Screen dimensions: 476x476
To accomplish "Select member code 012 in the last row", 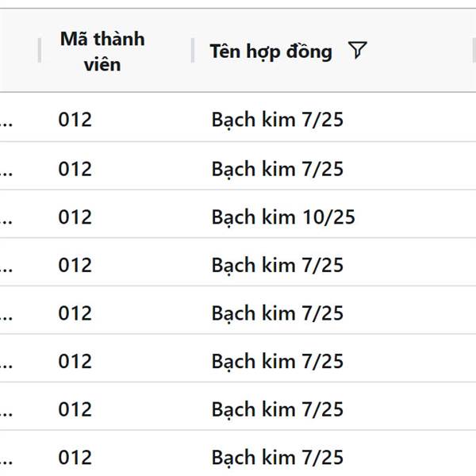I will (75, 458).
